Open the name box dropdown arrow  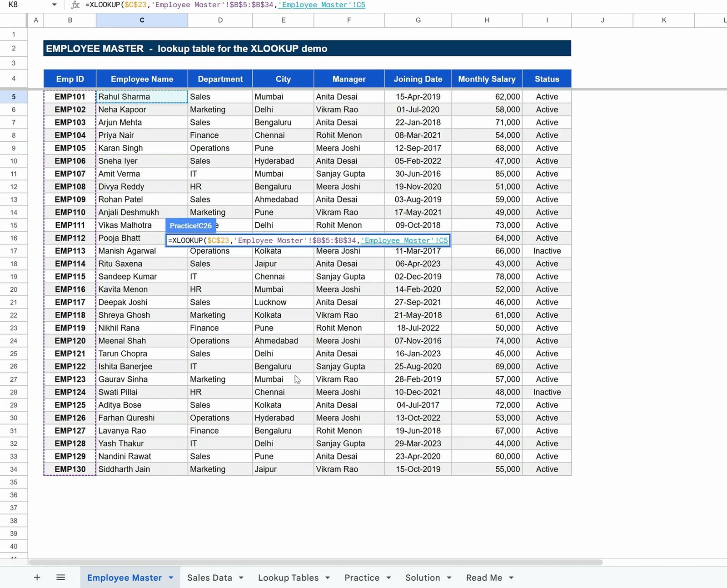tap(55, 5)
